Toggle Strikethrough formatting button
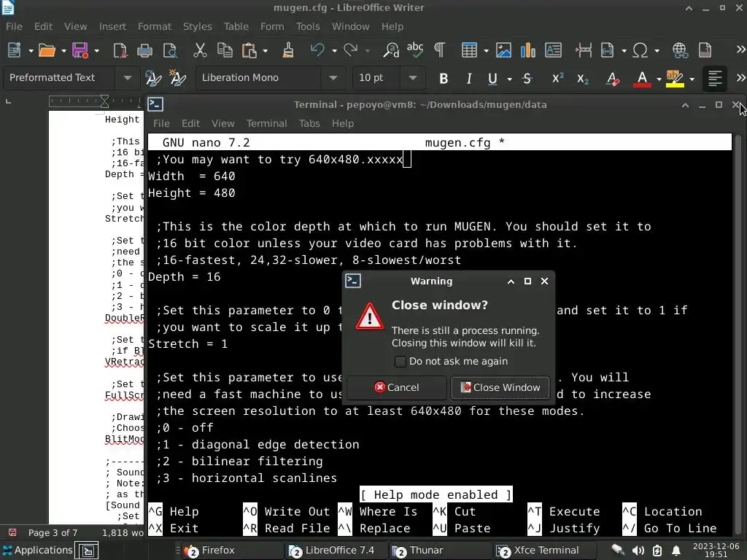This screenshot has height=560, width=747. [527, 78]
